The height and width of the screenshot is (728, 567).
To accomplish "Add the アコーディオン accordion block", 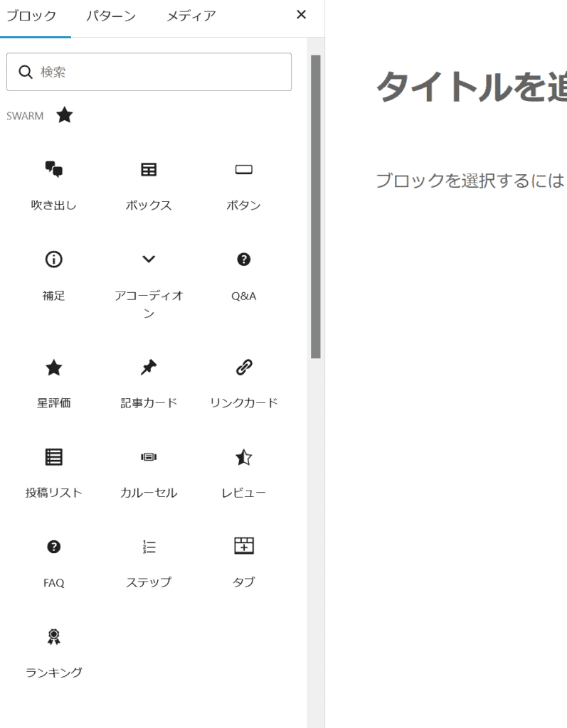I will pyautogui.click(x=149, y=284).
